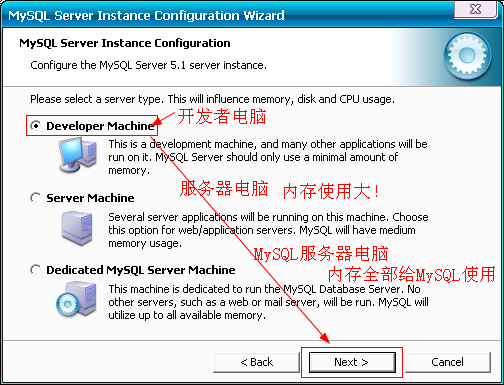This screenshot has height=385, width=504.
Task: Click the Developer Machine computer icon
Action: tap(78, 155)
